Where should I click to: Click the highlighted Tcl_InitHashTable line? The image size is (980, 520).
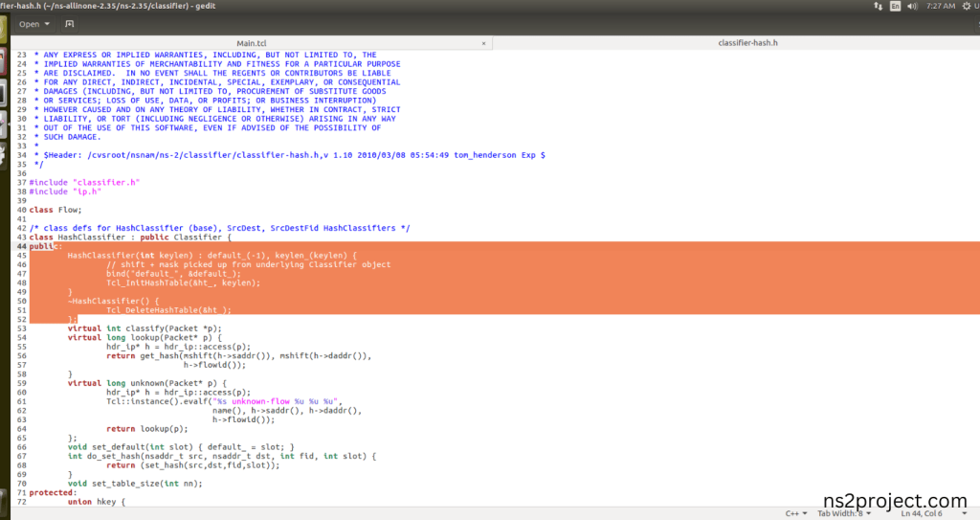pyautogui.click(x=183, y=283)
